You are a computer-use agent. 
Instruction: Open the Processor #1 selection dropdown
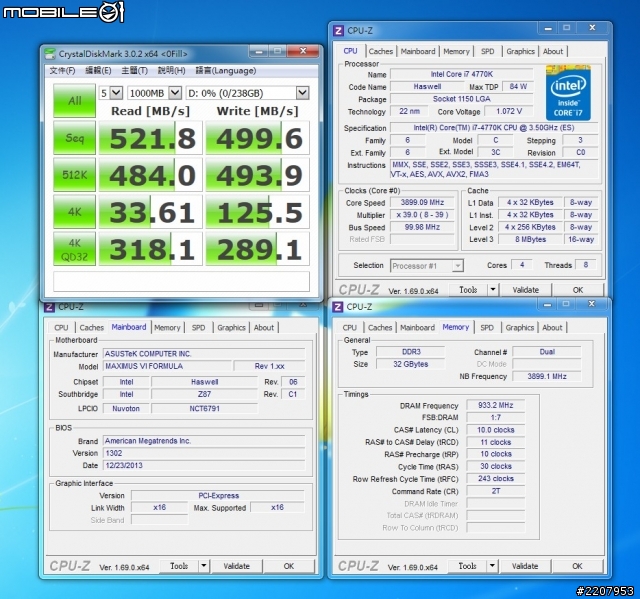[x=427, y=266]
